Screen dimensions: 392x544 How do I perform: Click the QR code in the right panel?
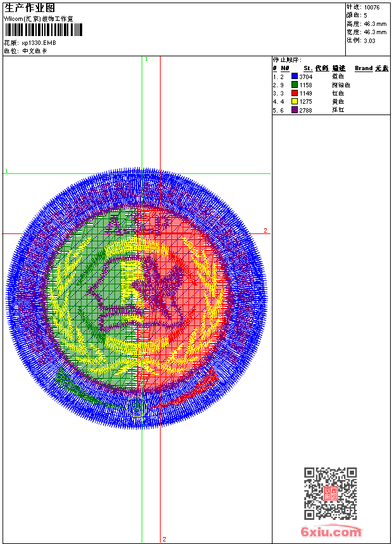(330, 493)
